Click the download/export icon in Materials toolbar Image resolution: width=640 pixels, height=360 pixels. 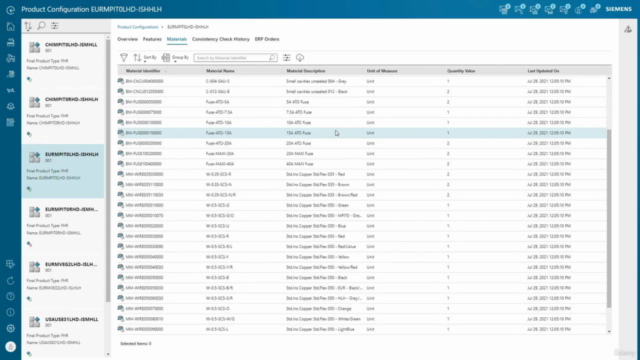tap(300, 58)
